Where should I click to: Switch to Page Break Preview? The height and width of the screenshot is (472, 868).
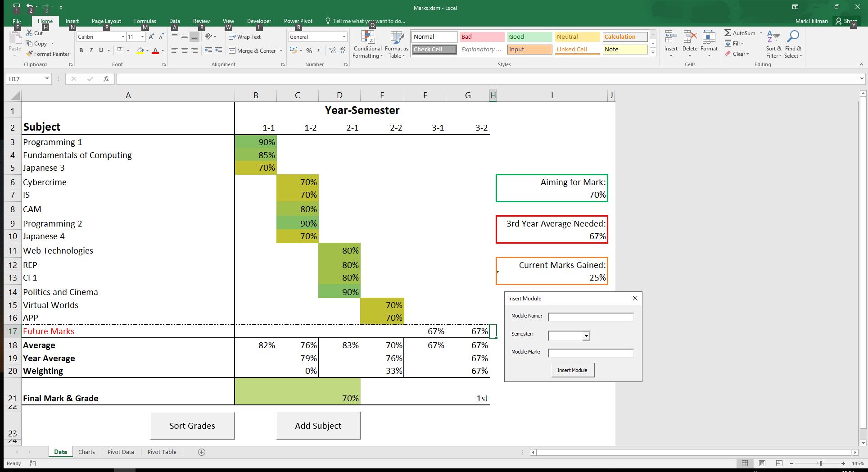click(779, 463)
